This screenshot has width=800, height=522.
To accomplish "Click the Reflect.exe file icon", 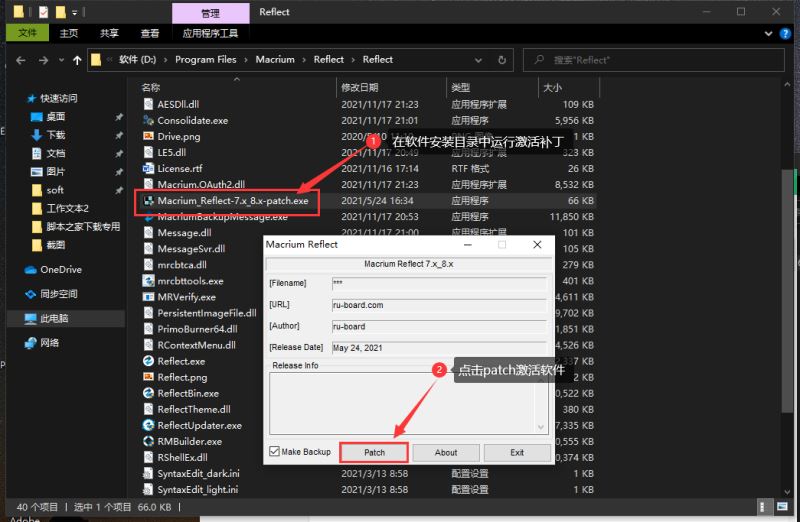I will 148,361.
